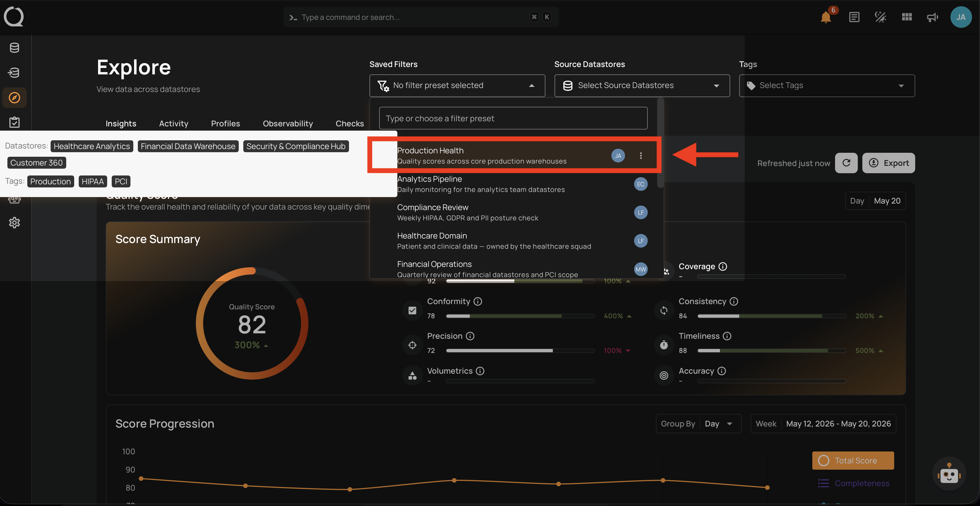The height and width of the screenshot is (506, 980).
Task: Click the filter preset list scrollbar
Action: pos(661,143)
